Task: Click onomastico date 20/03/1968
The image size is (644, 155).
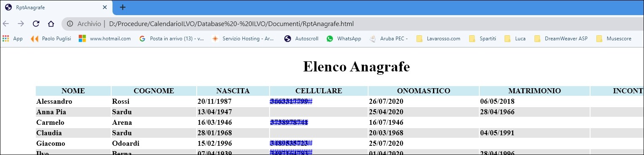Action: (386, 133)
